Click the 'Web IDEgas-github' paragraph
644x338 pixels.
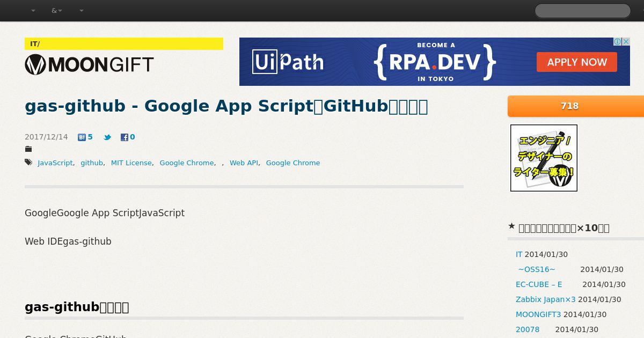[x=68, y=241]
